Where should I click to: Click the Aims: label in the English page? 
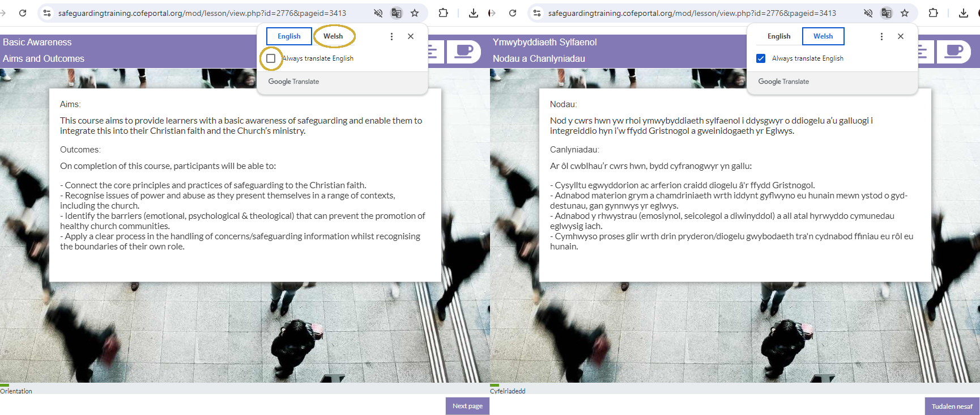[70, 104]
